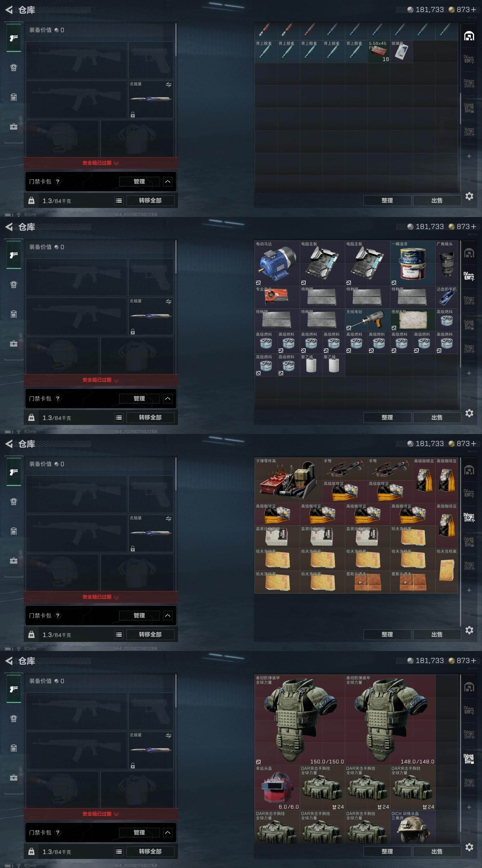The height and width of the screenshot is (868, 482).
Task: Toggle list view icon on the adrenaline screen
Action: (119, 200)
